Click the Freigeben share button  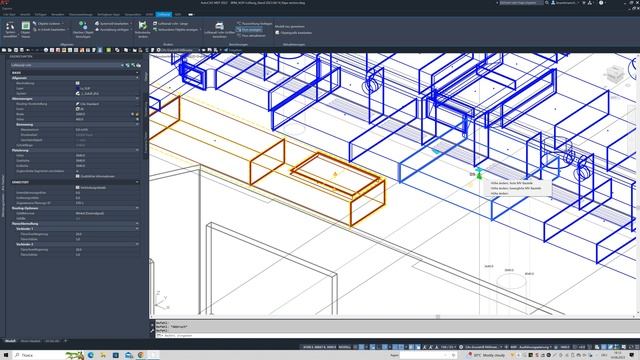click(x=233, y=50)
